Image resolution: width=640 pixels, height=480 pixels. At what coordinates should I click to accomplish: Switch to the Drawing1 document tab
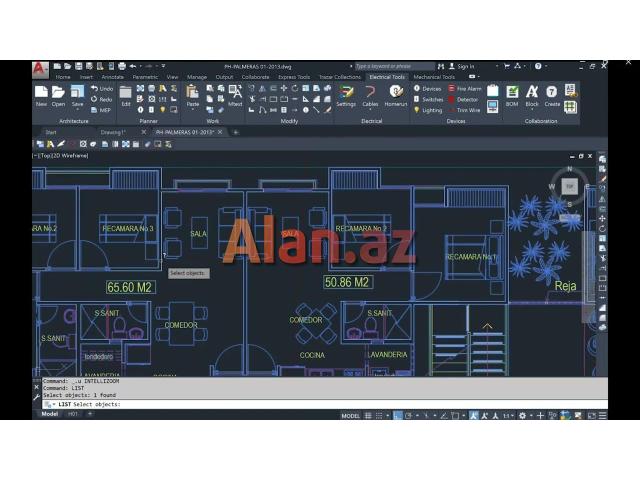(x=113, y=132)
